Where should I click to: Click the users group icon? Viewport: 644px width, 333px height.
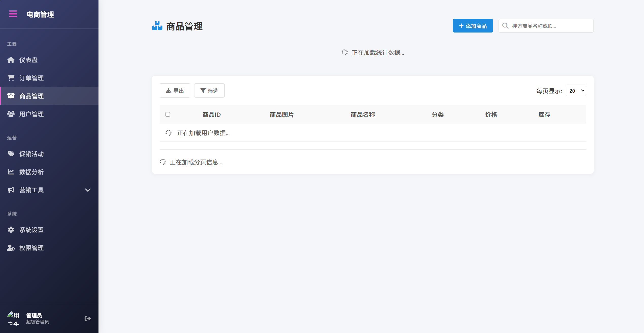pyautogui.click(x=11, y=114)
